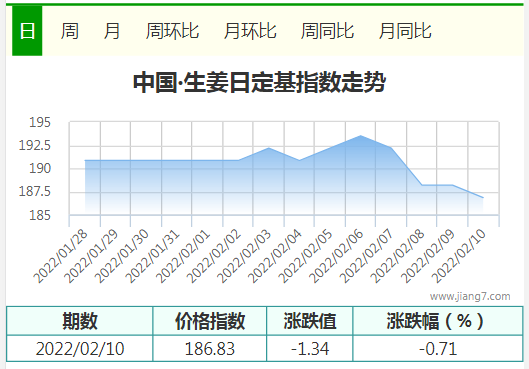Click the 2022/02/05 x-axis date label
Screen dimensions: 529x369
point(306,256)
